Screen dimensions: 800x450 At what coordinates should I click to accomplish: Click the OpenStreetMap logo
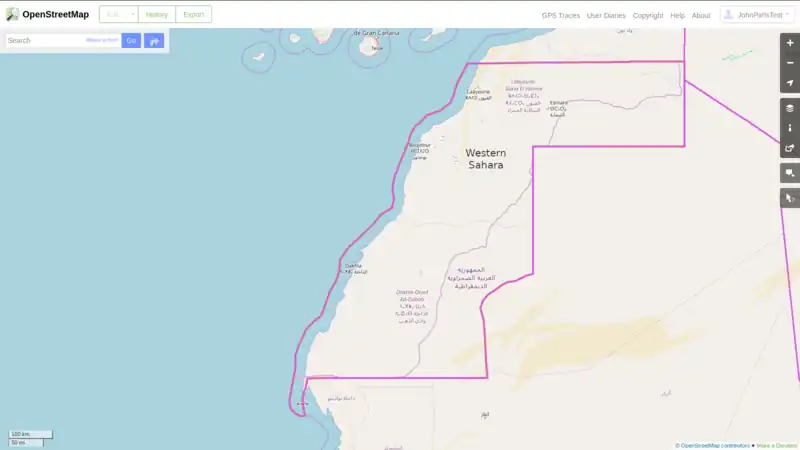[x=47, y=15]
